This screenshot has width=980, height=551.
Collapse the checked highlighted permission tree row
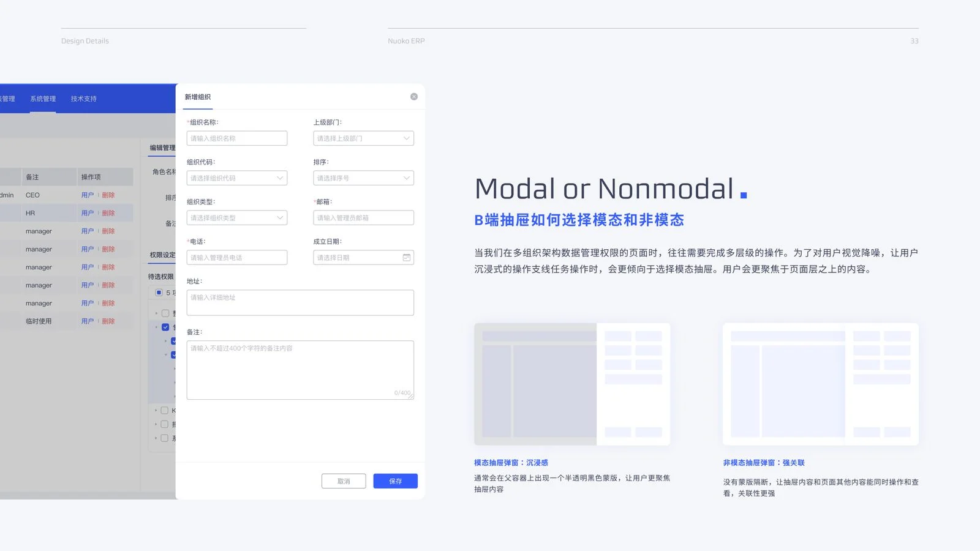pyautogui.click(x=156, y=327)
